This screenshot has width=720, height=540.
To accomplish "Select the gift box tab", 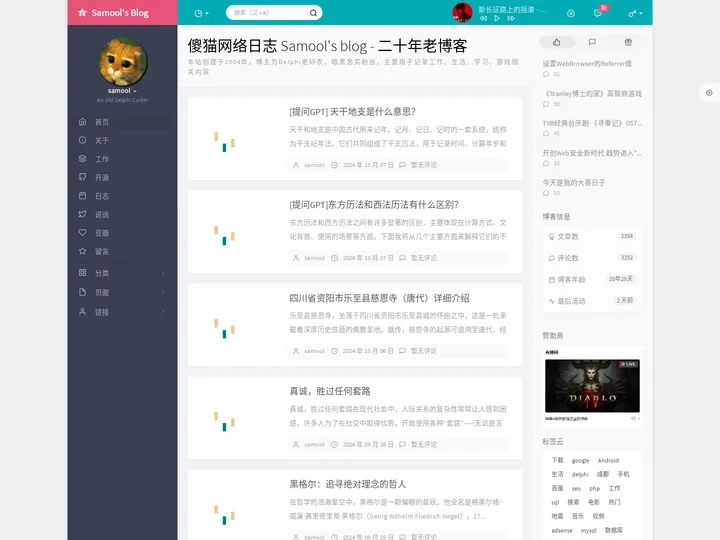I will (x=628, y=42).
